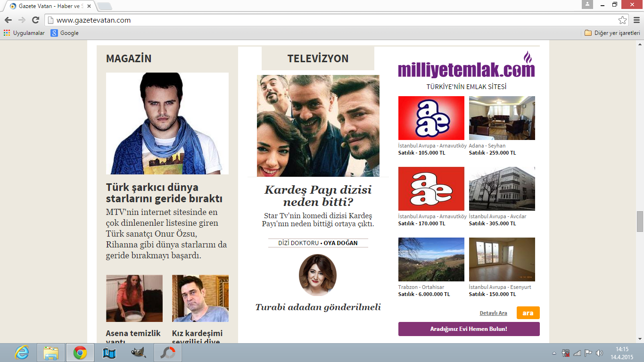Screen dimensions: 644x362
Task: Click the volume speaker icon in tray
Action: 599,353
